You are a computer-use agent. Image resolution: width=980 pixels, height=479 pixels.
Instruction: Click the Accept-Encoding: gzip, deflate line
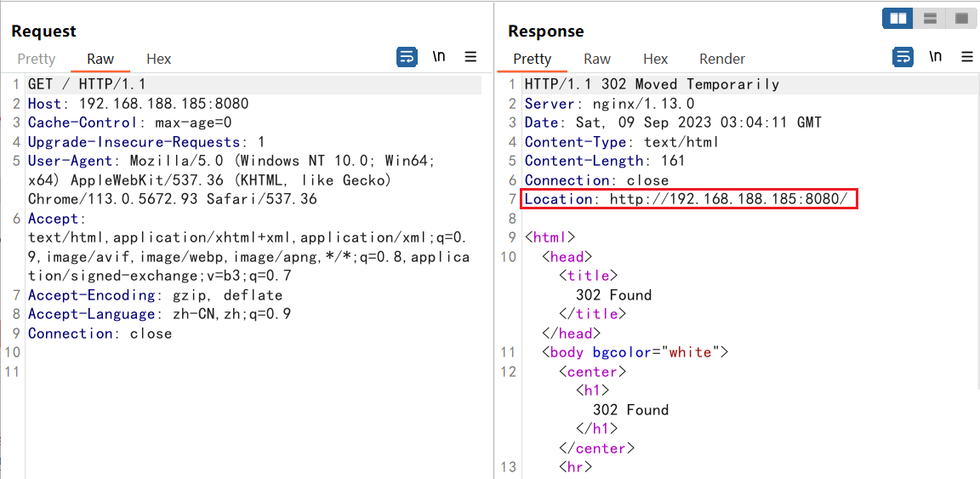(x=156, y=295)
